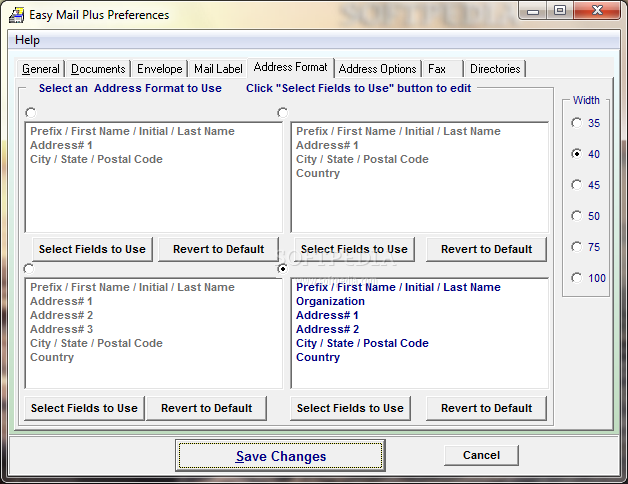Revert four-line Country format to default
628x484 pixels.
point(486,249)
